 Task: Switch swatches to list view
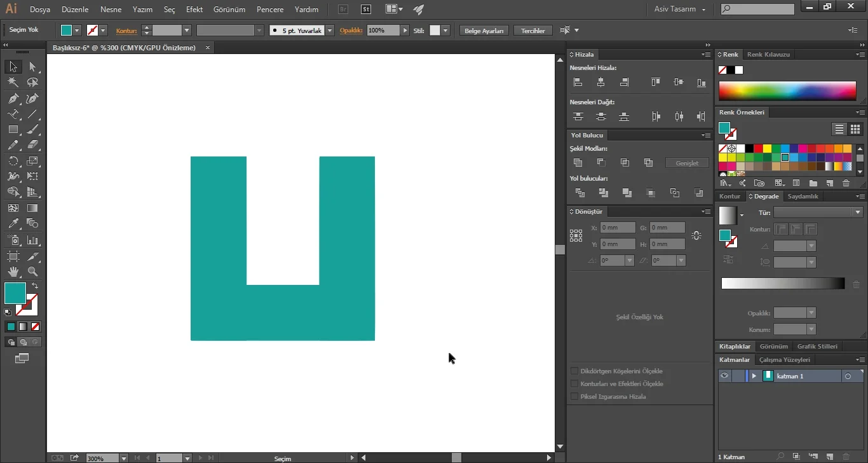click(839, 129)
